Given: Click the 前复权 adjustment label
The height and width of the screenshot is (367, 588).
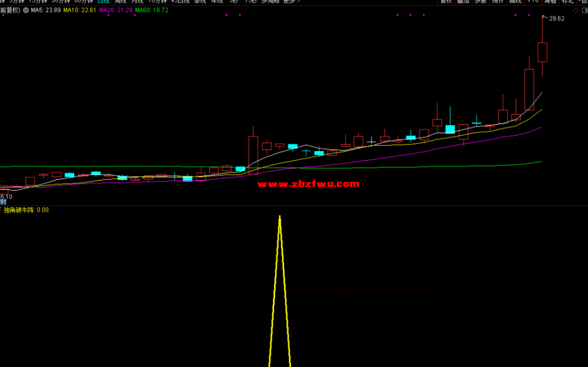Looking at the screenshot, I should (10, 10).
